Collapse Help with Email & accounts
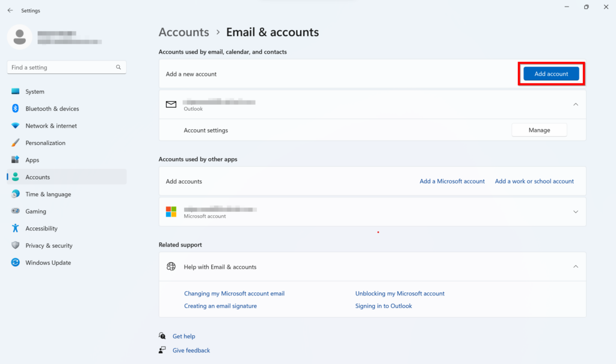Image resolution: width=616 pixels, height=364 pixels. click(575, 267)
